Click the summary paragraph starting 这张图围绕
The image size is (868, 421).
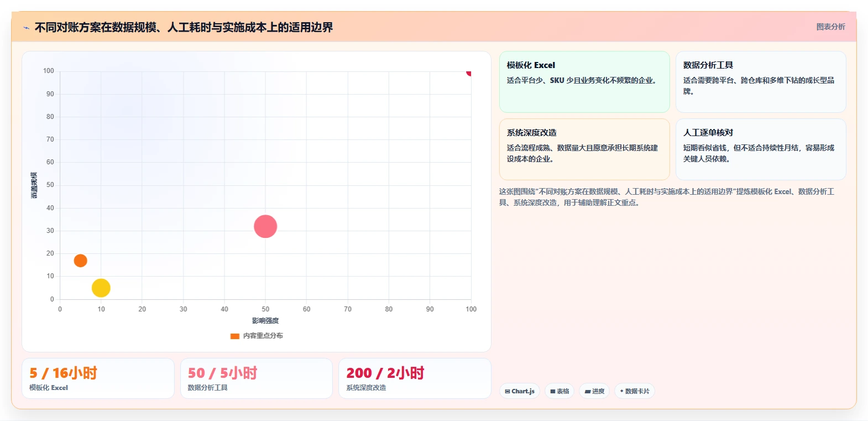tap(667, 197)
